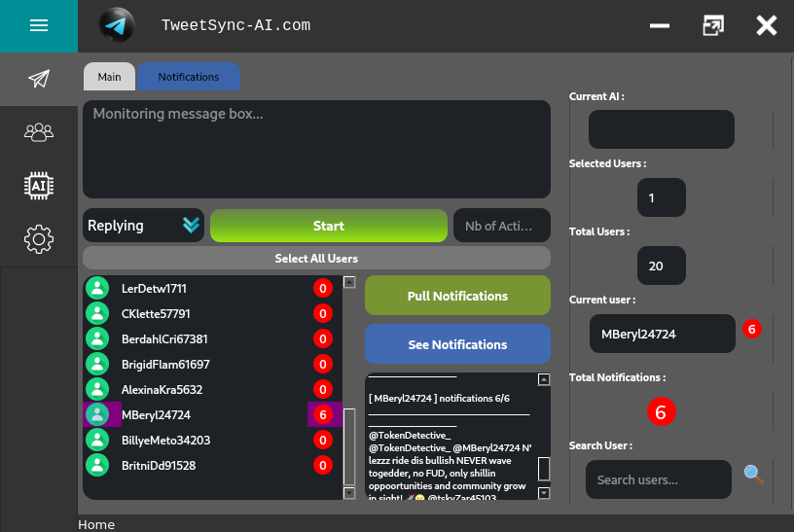Image resolution: width=794 pixels, height=532 pixels.
Task: Open the settings gear sidebar page
Action: click(39, 239)
